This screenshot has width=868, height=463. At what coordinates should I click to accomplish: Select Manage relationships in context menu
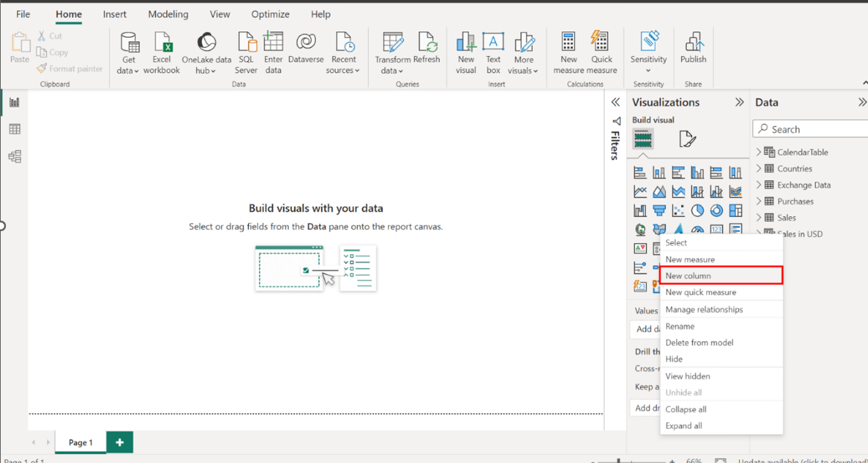point(704,309)
